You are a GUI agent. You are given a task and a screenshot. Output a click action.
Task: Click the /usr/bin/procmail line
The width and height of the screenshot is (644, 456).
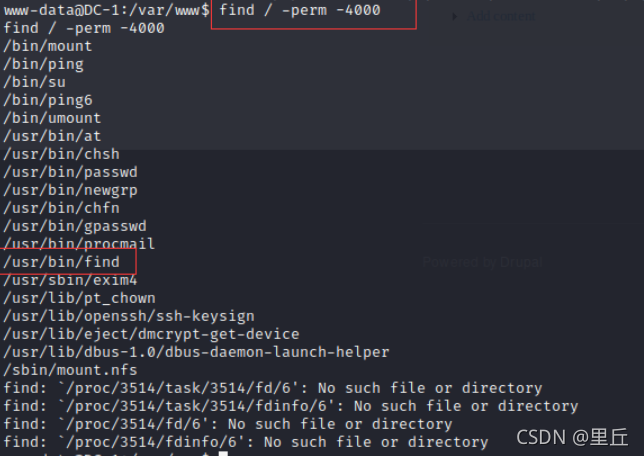79,244
